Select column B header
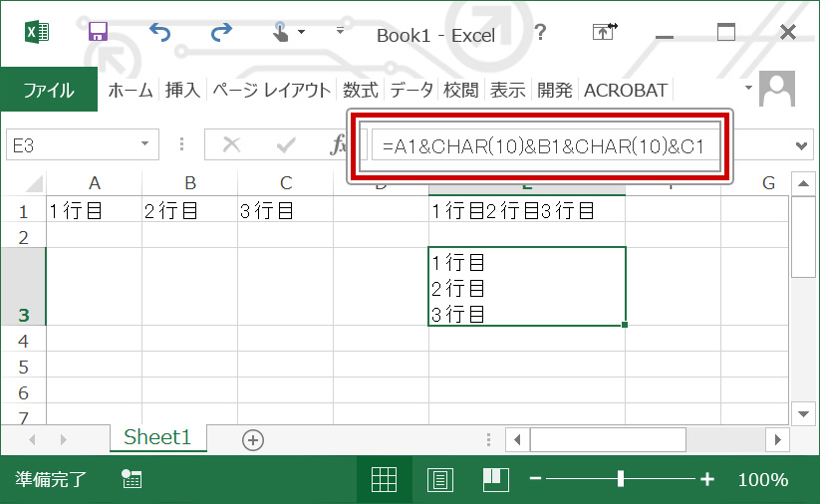Image resolution: width=820 pixels, height=504 pixels. 190,183
